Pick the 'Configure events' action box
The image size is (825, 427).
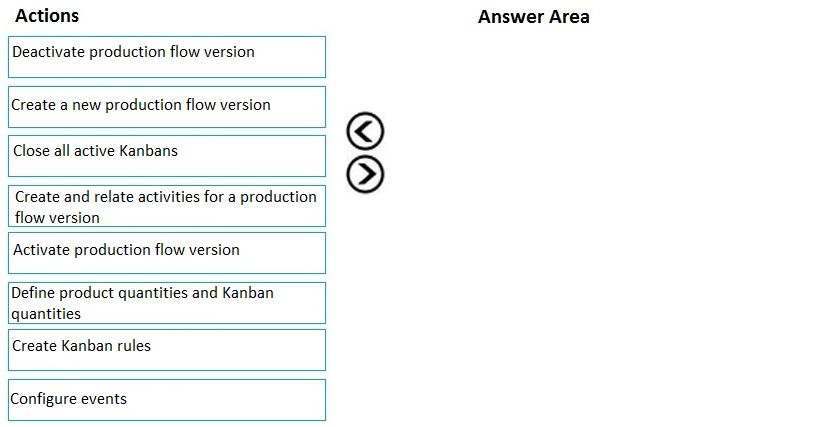point(167,400)
